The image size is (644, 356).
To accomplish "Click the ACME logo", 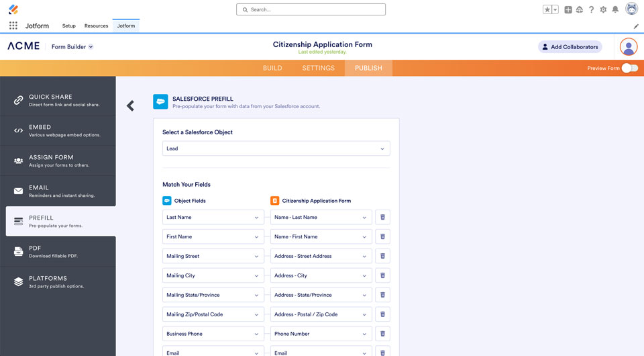I will point(23,46).
